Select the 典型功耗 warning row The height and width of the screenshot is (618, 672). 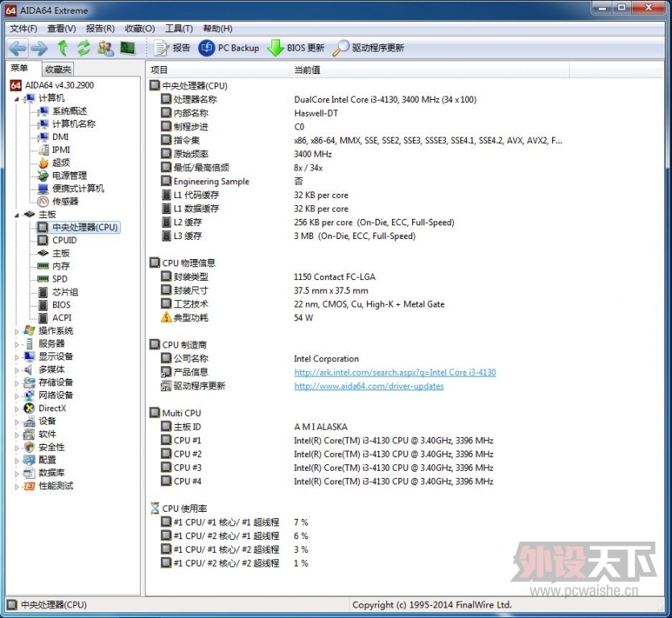pyautogui.click(x=237, y=318)
